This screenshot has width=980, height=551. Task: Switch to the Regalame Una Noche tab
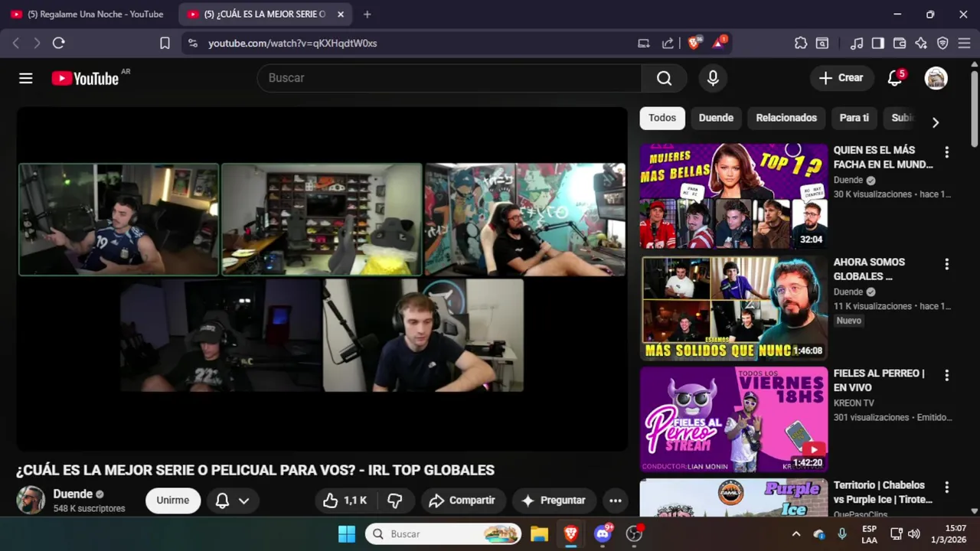click(88, 15)
